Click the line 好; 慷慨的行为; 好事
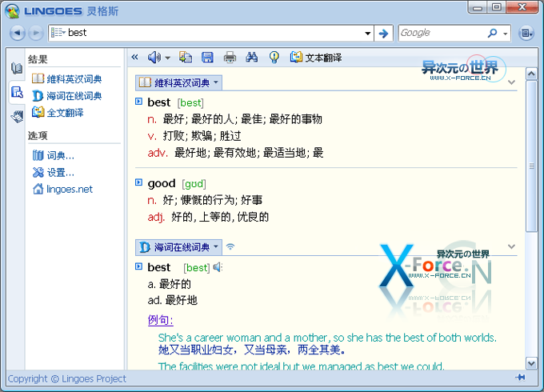 click(x=213, y=200)
